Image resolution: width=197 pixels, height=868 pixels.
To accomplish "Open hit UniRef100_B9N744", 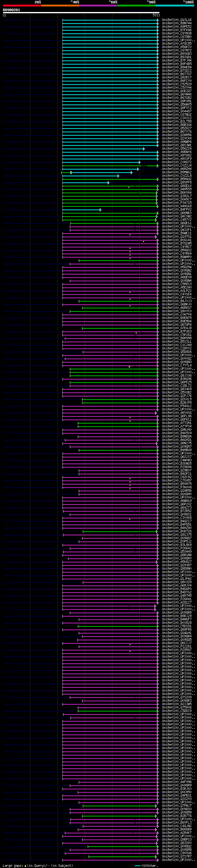I will 177,23.
